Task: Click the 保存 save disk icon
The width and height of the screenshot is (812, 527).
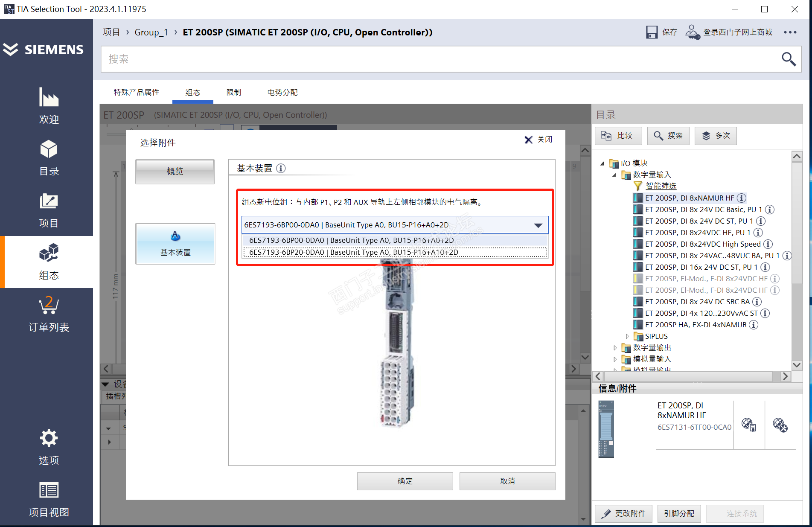Action: [x=652, y=32]
